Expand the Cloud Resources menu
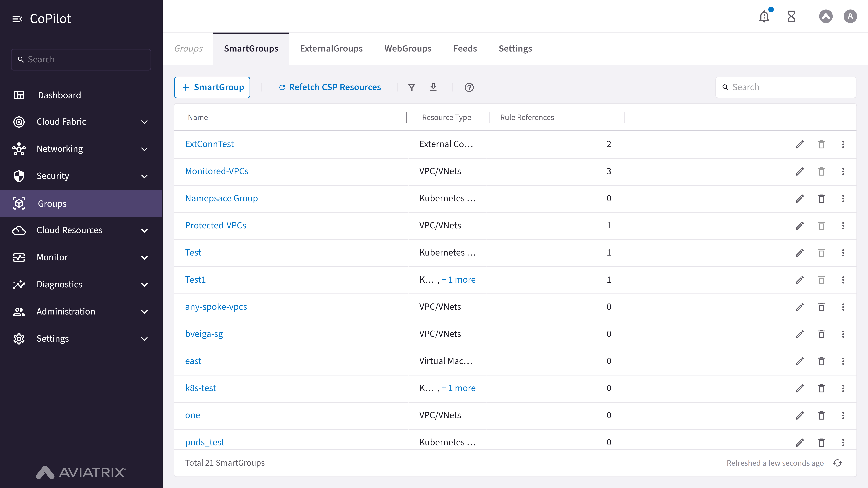 click(81, 230)
